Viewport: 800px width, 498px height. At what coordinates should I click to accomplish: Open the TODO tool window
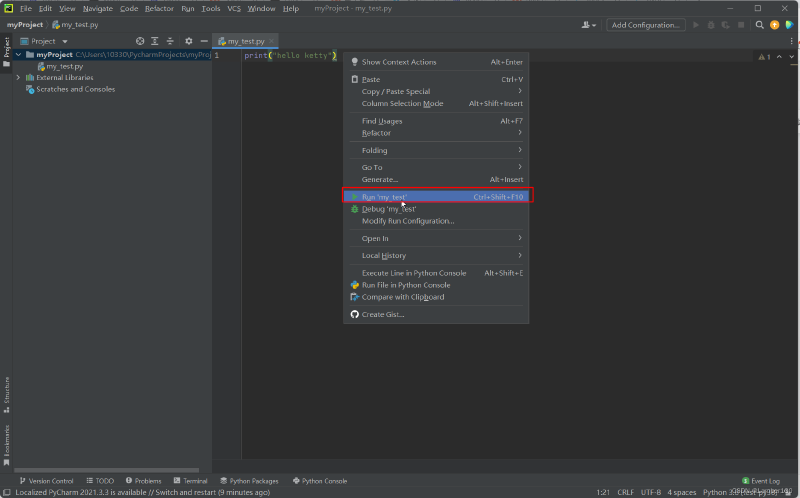(100, 481)
